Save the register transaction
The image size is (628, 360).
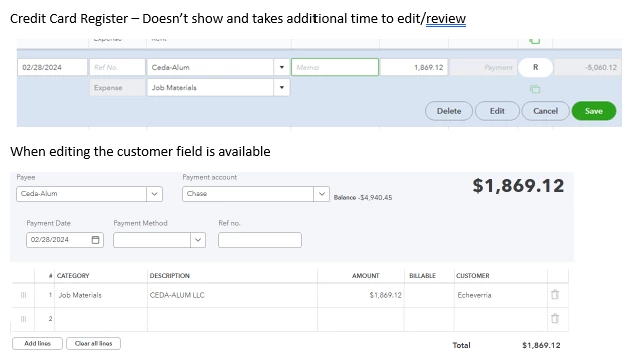[x=594, y=111]
